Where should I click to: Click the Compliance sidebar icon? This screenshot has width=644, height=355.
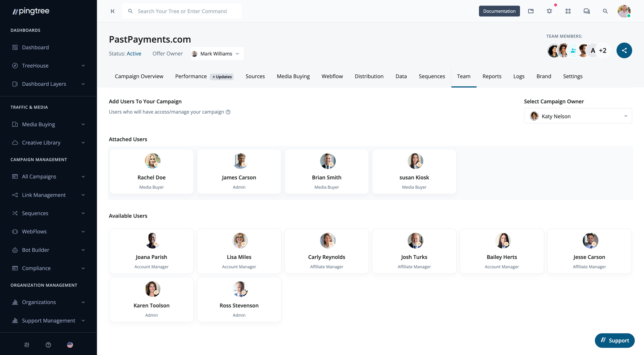pyautogui.click(x=15, y=268)
